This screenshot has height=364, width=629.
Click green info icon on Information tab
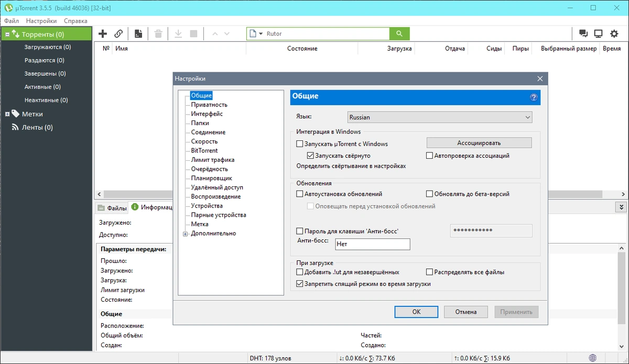click(135, 207)
